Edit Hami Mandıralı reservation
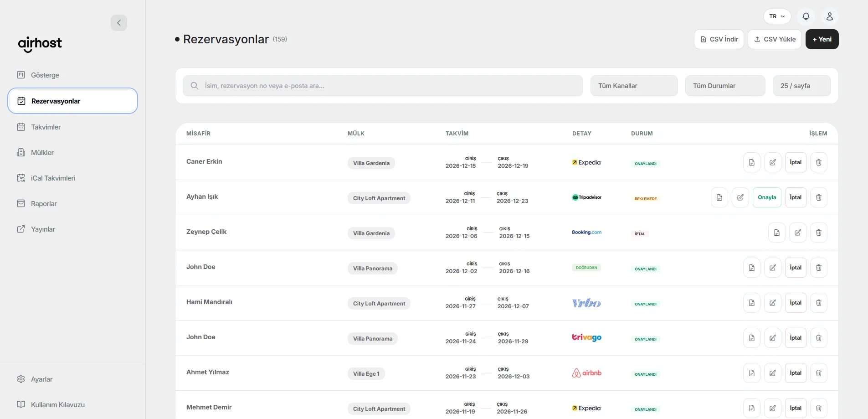Viewport: 868px width, 419px height. pyautogui.click(x=773, y=303)
